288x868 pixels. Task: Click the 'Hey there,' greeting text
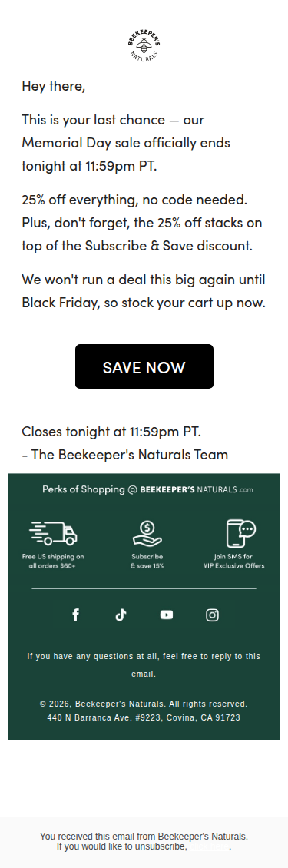[x=53, y=86]
